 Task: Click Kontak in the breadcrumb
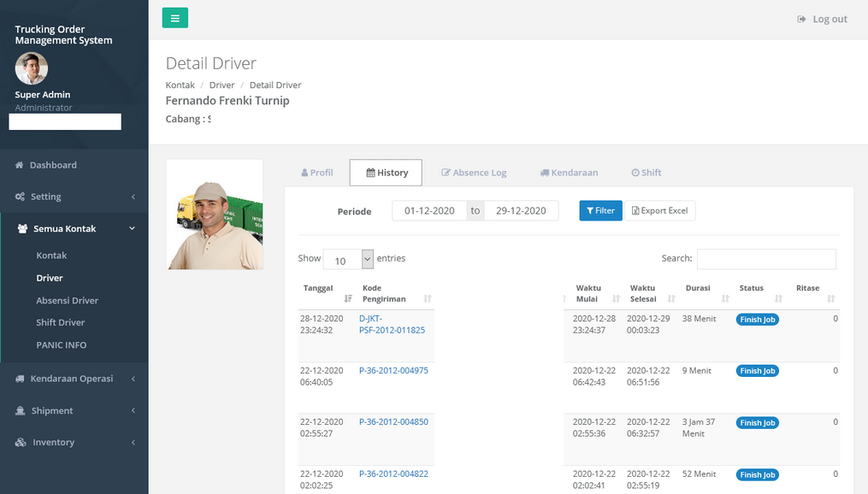coord(180,85)
